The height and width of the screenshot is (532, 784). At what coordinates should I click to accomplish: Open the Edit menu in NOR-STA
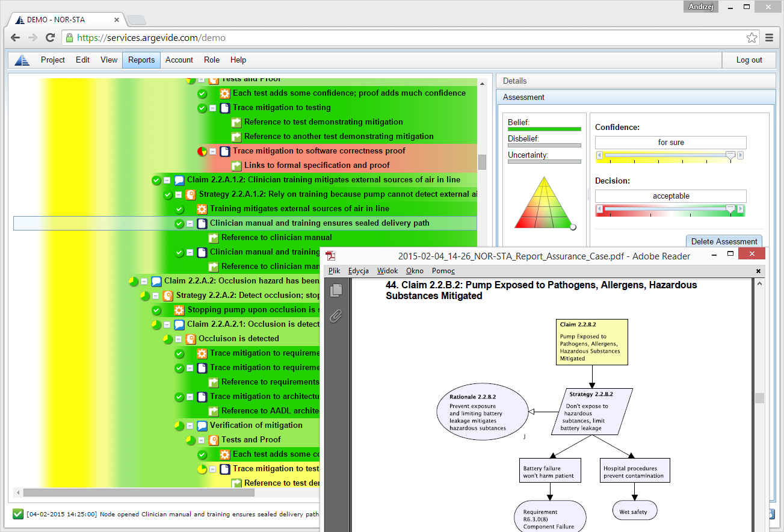83,60
